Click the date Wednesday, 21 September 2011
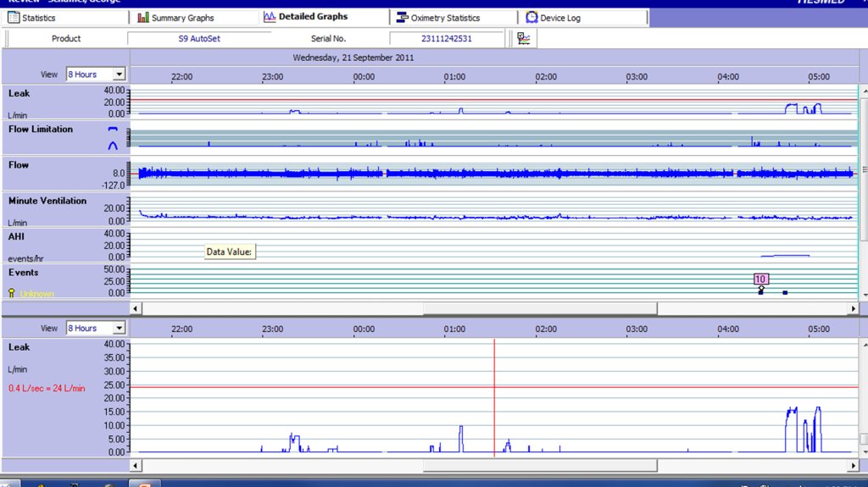Image resolution: width=868 pixels, height=487 pixels. click(353, 58)
